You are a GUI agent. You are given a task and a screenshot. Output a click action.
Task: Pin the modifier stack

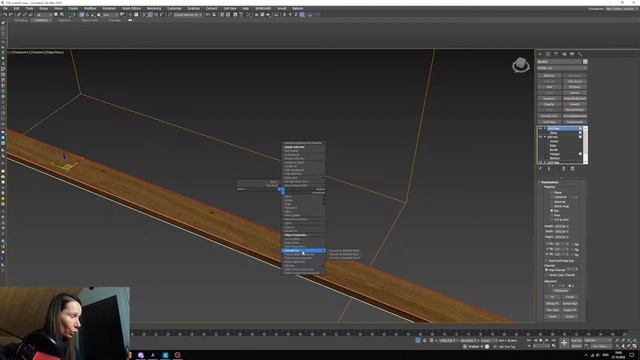pyautogui.click(x=540, y=169)
